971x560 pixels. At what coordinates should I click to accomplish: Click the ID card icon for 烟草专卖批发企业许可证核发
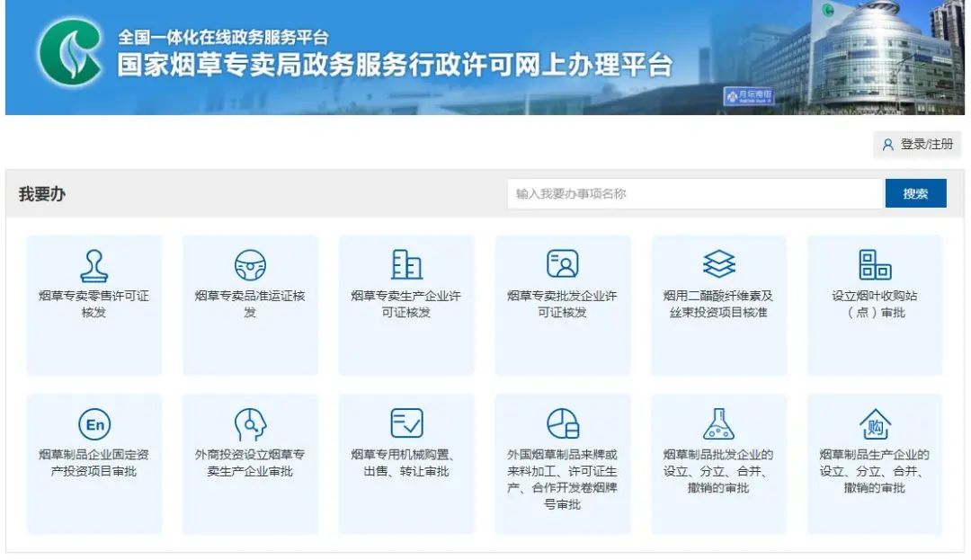[x=562, y=263]
